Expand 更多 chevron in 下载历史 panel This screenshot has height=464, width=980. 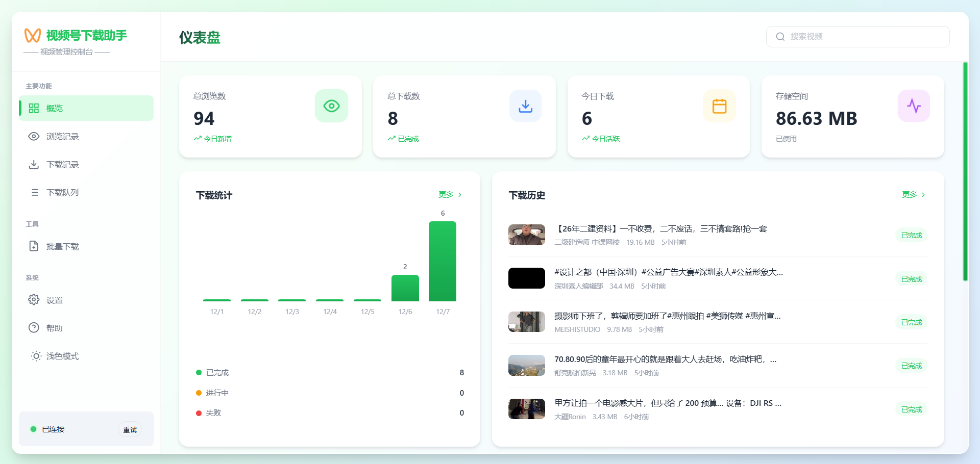(x=923, y=195)
